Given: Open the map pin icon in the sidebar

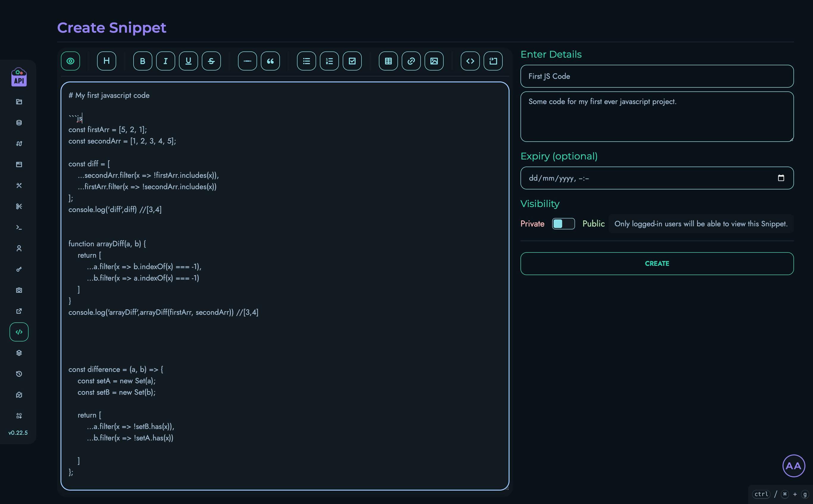Looking at the screenshot, I should click(x=19, y=395).
